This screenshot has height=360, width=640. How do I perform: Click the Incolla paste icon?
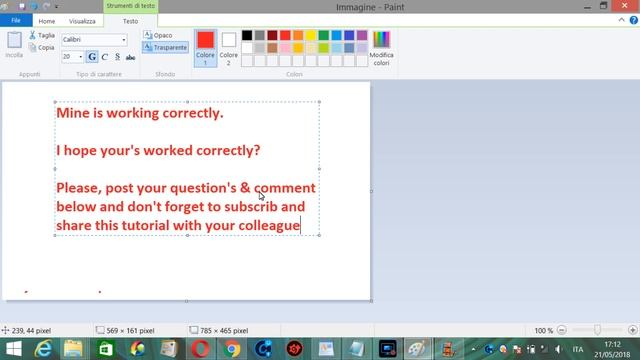coord(14,40)
